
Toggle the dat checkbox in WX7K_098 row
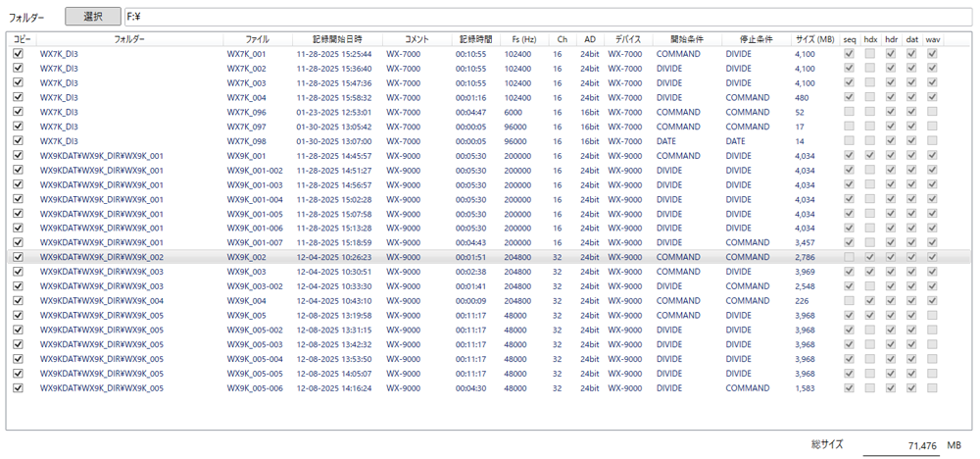[x=911, y=141]
